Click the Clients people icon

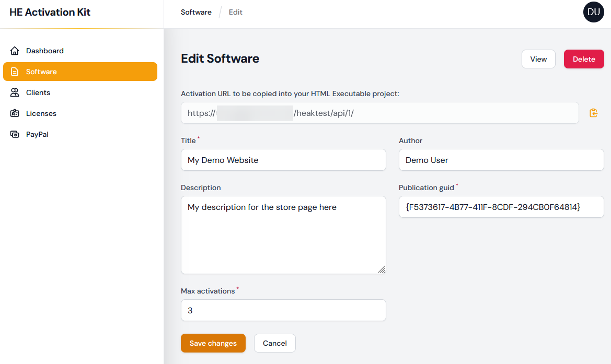(15, 92)
